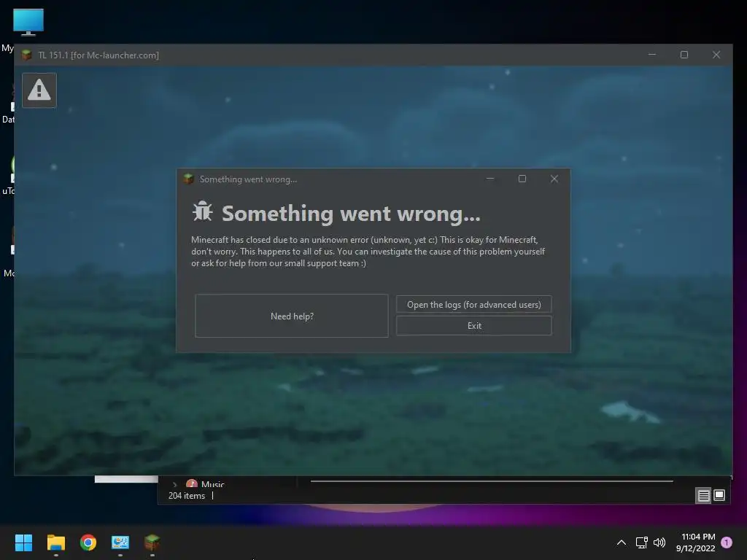Screen dimensions: 747x560
Task: Click the TL launcher titlebar grass block icon
Action: click(x=27, y=55)
